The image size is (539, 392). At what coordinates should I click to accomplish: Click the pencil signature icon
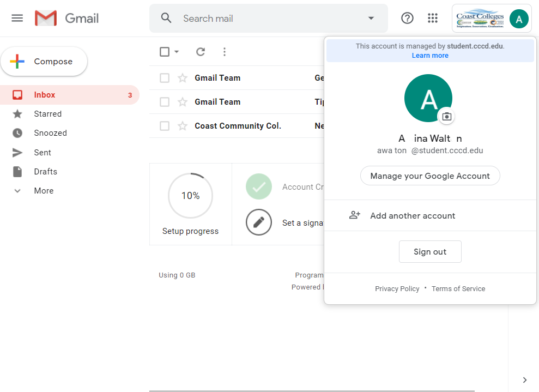click(259, 222)
